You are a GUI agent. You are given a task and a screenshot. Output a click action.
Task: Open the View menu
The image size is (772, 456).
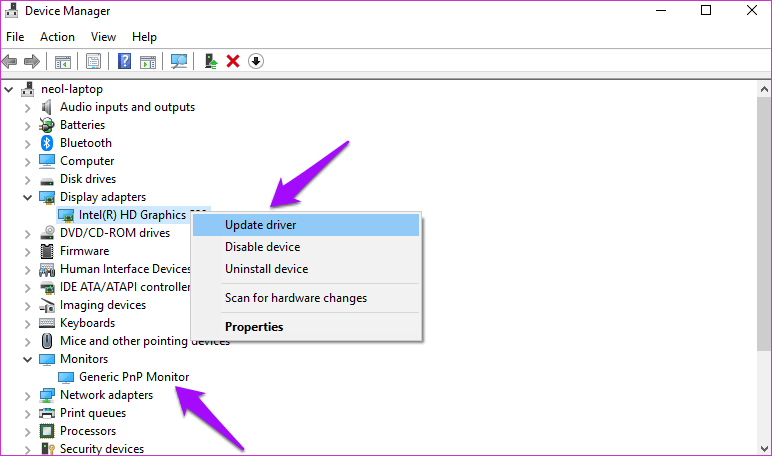pos(103,37)
